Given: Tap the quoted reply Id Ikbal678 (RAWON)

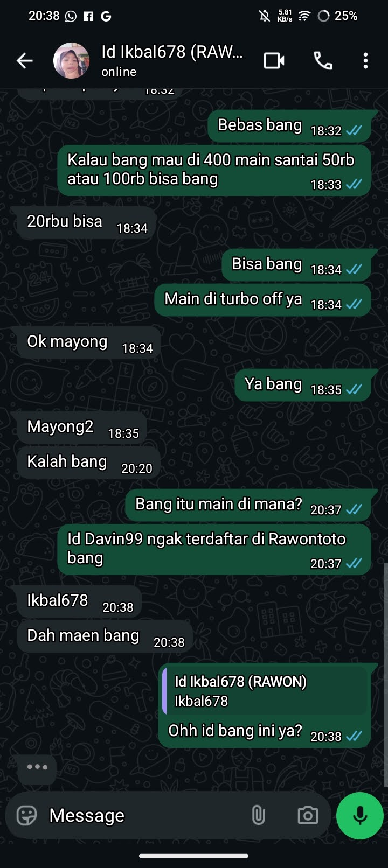Looking at the screenshot, I should [x=265, y=691].
